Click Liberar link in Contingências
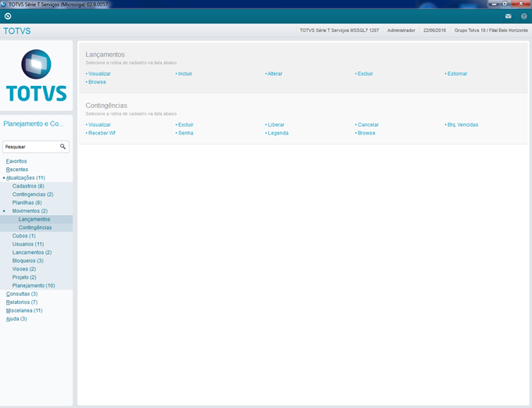The height and width of the screenshot is (408, 532). point(276,125)
